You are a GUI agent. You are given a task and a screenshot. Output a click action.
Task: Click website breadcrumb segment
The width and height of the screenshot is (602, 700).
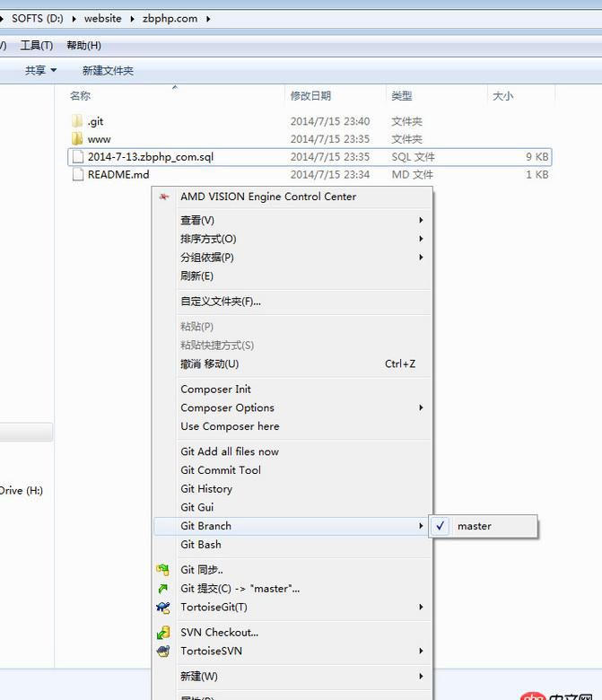point(102,19)
